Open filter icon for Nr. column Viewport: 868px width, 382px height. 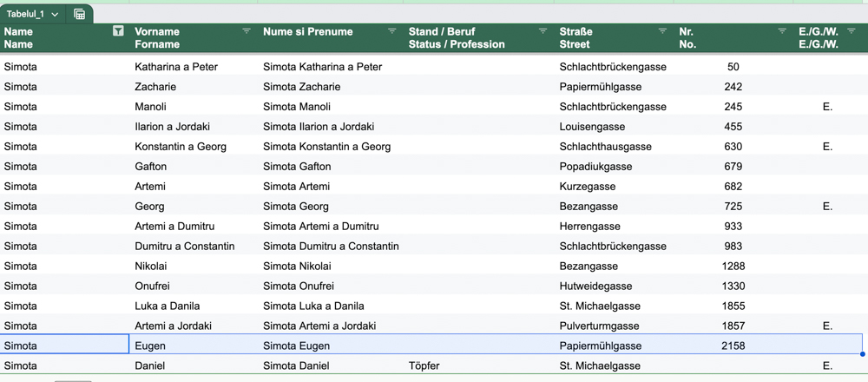click(782, 31)
